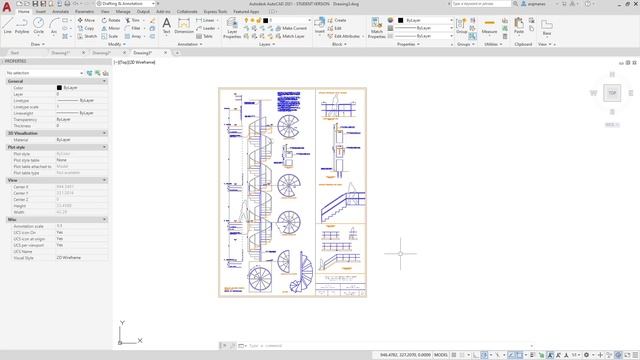Open the Output ribbon tab
Image resolution: width=640 pixels, height=360 pixels.
143,12
